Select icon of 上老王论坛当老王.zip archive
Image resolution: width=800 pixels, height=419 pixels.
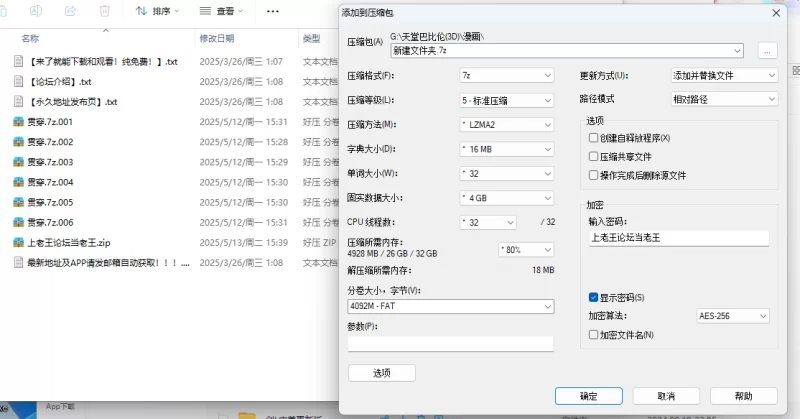point(18,243)
